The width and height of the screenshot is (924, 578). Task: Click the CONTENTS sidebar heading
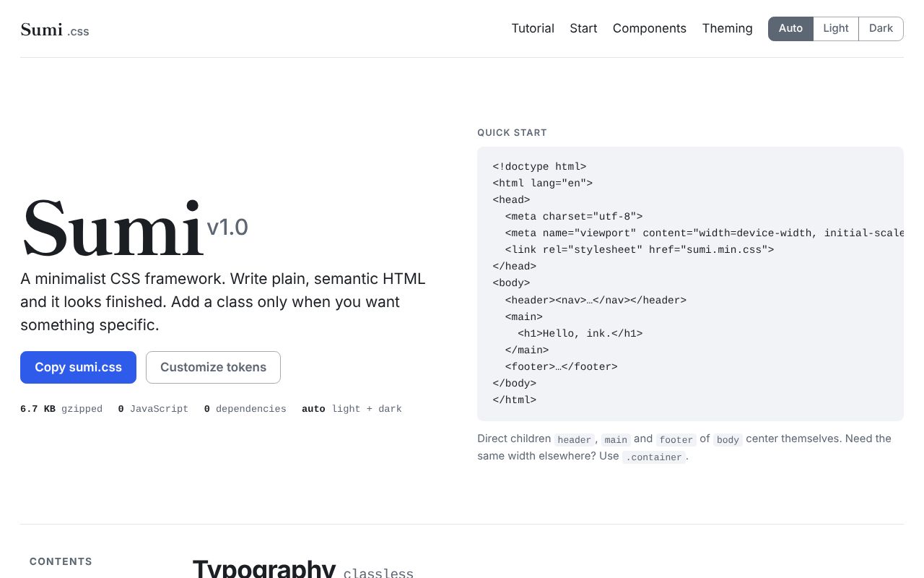tap(61, 561)
